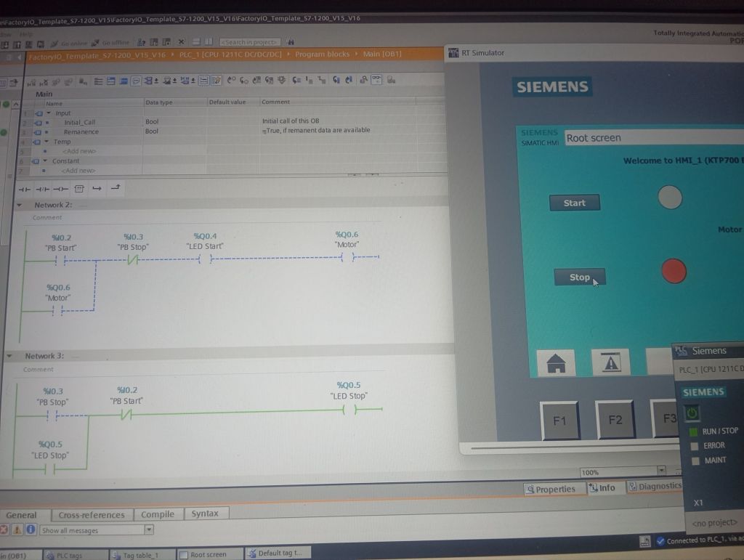Collapse Network 2 section
This screenshot has height=560, width=744.
pos(20,206)
